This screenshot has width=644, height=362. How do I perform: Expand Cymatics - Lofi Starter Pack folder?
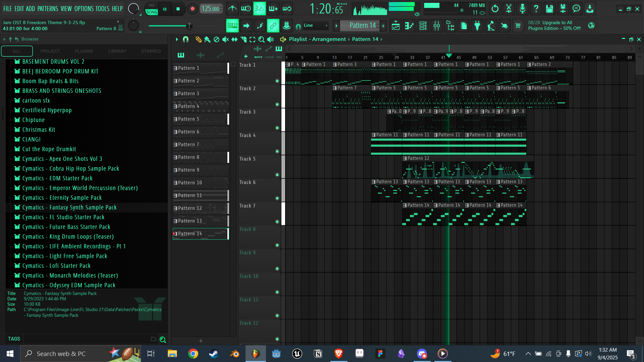click(x=52, y=266)
